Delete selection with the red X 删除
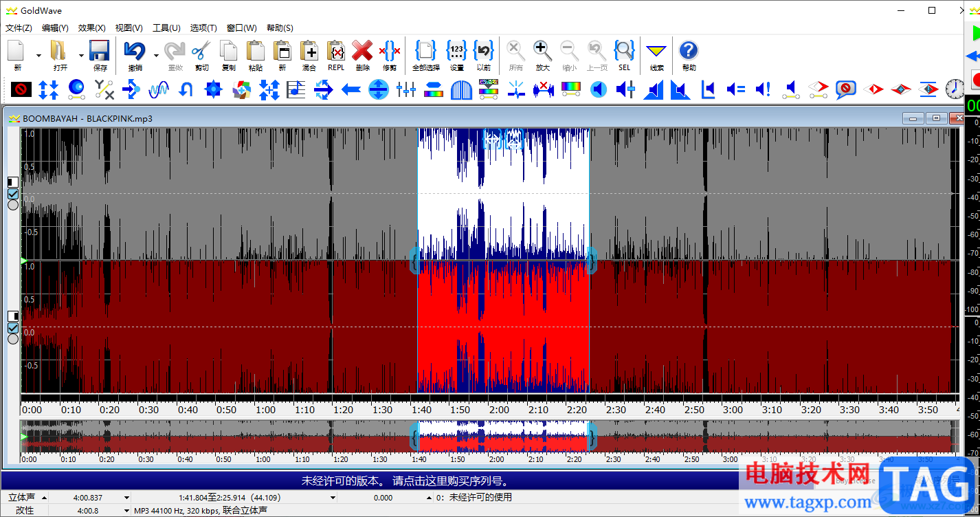The width and height of the screenshot is (980, 517). pos(362,55)
